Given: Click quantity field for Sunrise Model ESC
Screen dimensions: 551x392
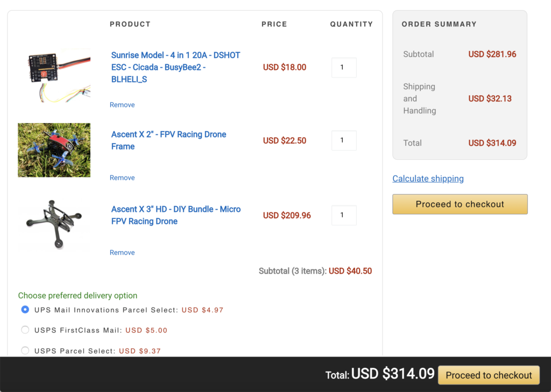Looking at the screenshot, I should 344,68.
